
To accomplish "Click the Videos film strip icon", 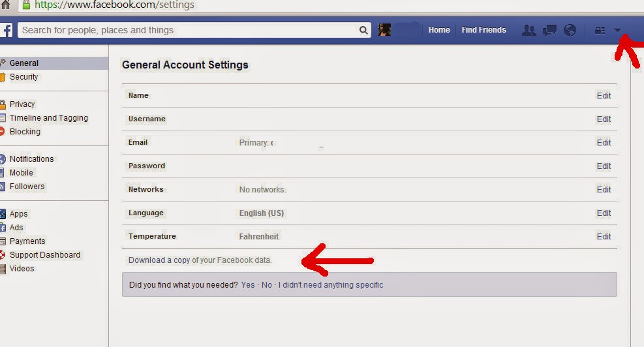I will pyautogui.click(x=3, y=269).
